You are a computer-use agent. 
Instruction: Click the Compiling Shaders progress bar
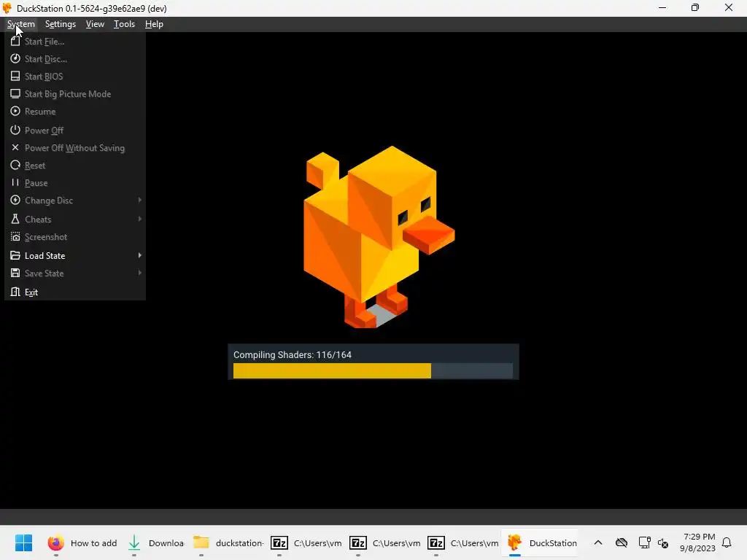click(373, 371)
